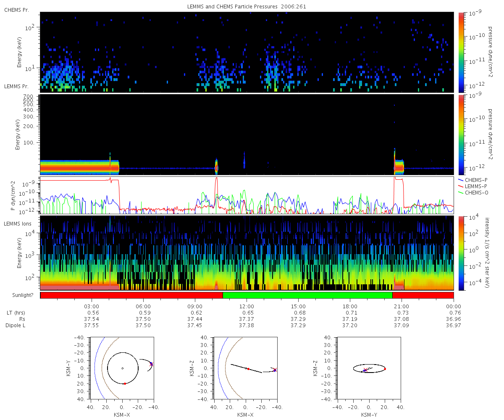
Task: Click the KSM-X vs KSM-Z orbit plot
Action: coord(246,368)
